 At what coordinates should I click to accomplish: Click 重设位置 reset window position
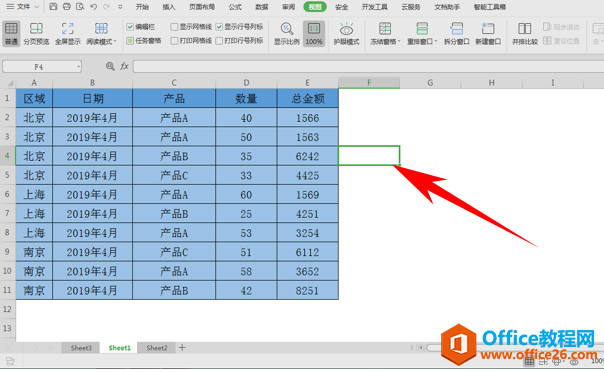tap(561, 40)
